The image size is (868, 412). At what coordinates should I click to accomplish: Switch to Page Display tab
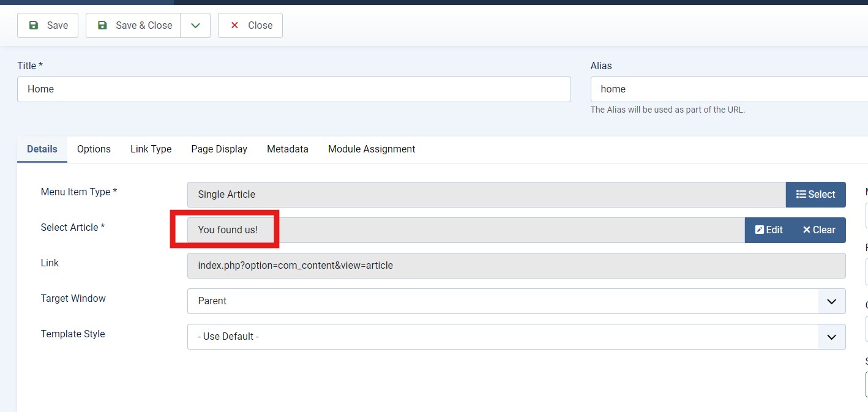219,149
